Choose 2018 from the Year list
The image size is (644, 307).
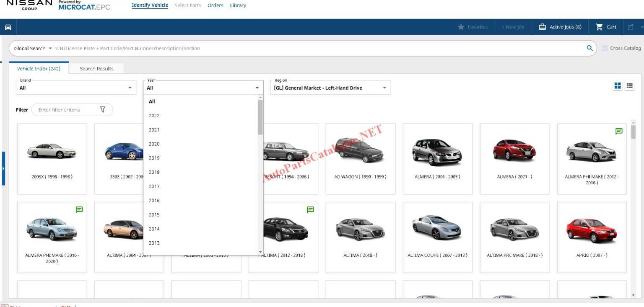tap(201, 172)
